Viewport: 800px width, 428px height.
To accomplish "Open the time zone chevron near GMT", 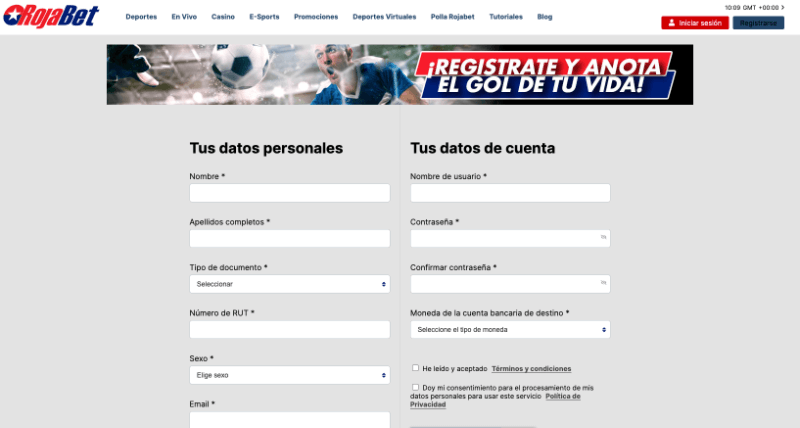I will 783,8.
